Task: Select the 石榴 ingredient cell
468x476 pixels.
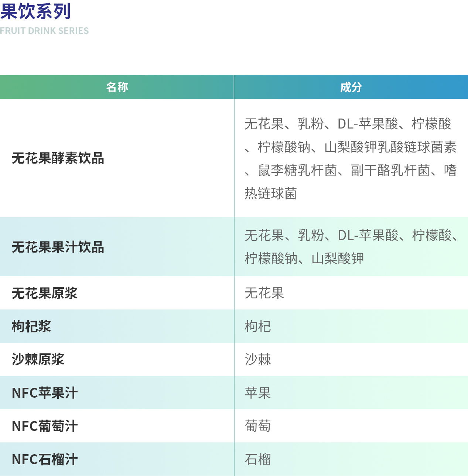Action: tap(258, 459)
